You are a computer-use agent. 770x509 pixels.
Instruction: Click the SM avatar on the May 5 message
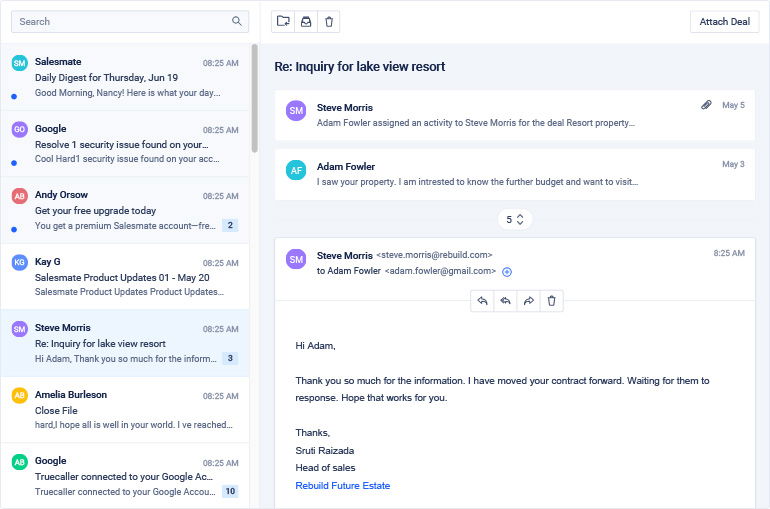296,111
